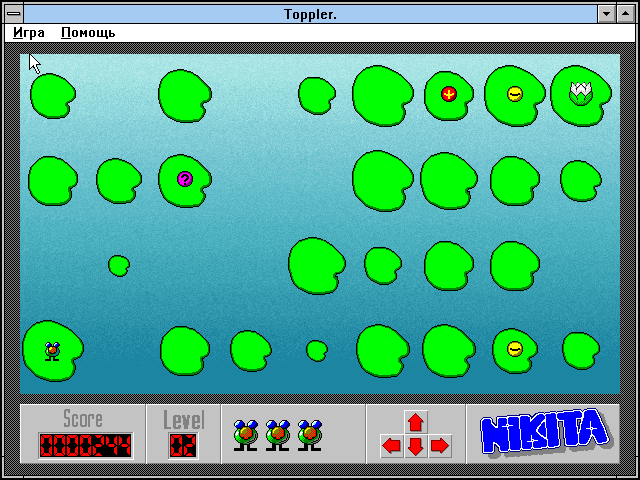
Task: Click the Toppler title bar
Action: (x=311, y=14)
